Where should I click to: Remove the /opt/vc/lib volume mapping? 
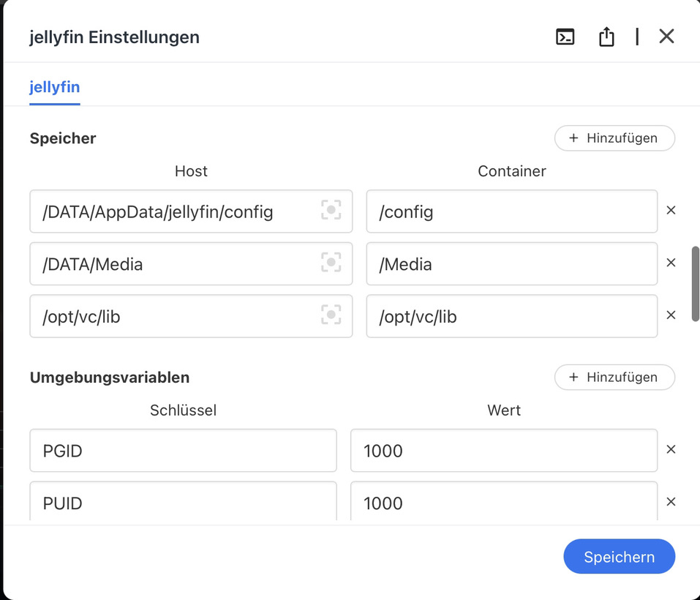coord(671,315)
